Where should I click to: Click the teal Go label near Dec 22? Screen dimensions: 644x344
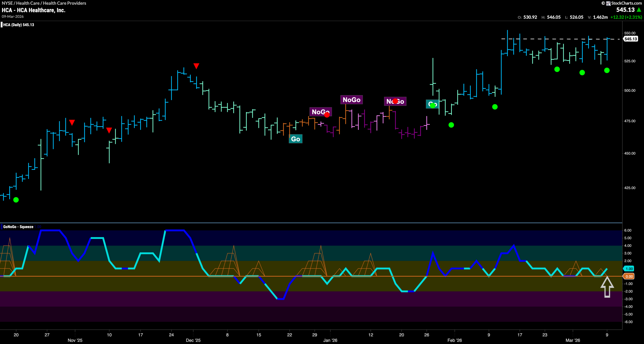296,139
